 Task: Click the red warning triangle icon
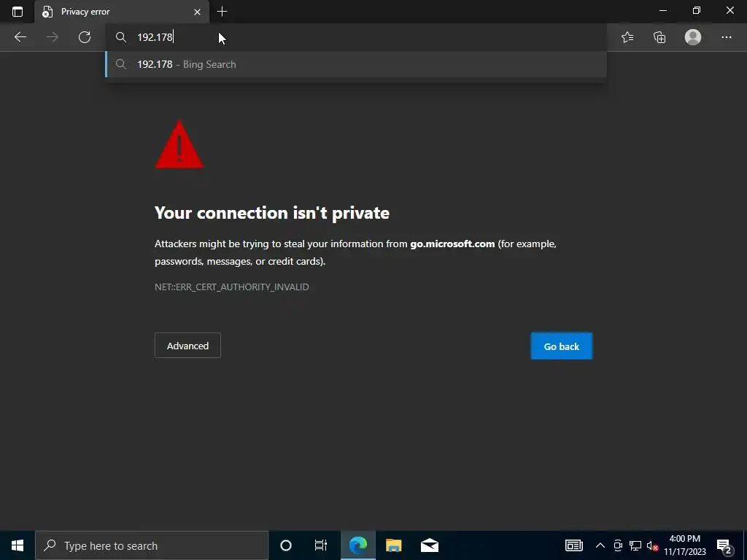click(179, 145)
